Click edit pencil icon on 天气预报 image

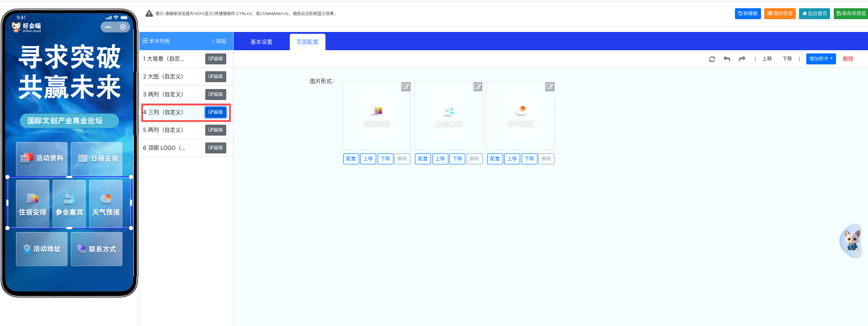[x=550, y=87]
